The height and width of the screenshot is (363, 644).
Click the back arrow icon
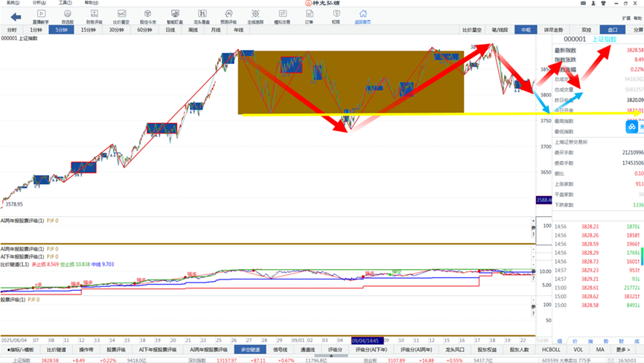click(x=16, y=16)
